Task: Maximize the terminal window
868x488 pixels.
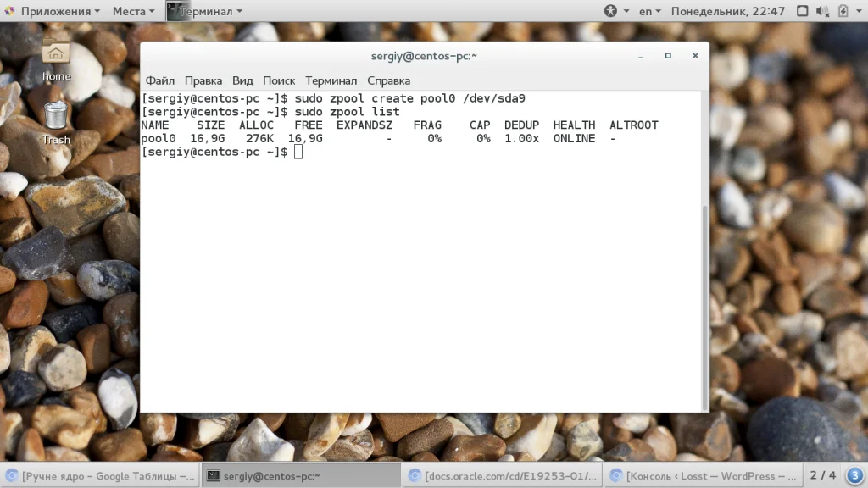Action: click(x=668, y=56)
